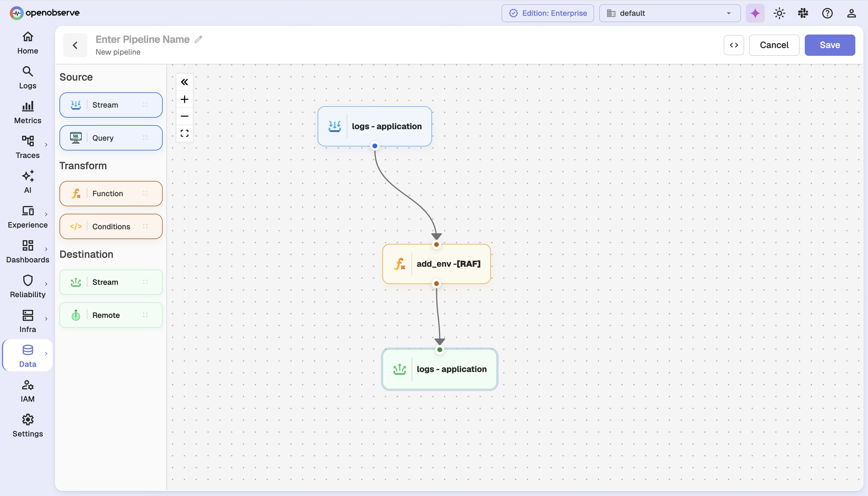Expand Experience submenu chevron
The height and width of the screenshot is (496, 868).
click(x=46, y=214)
